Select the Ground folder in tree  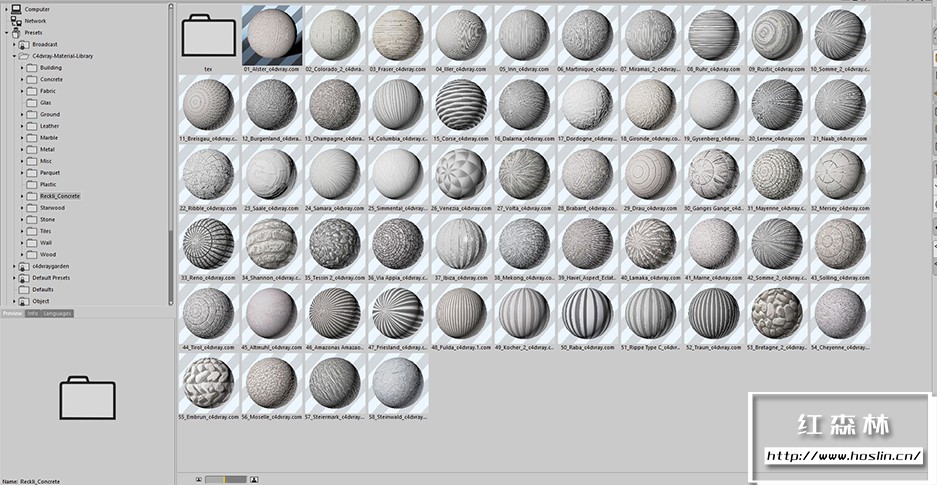click(x=50, y=115)
